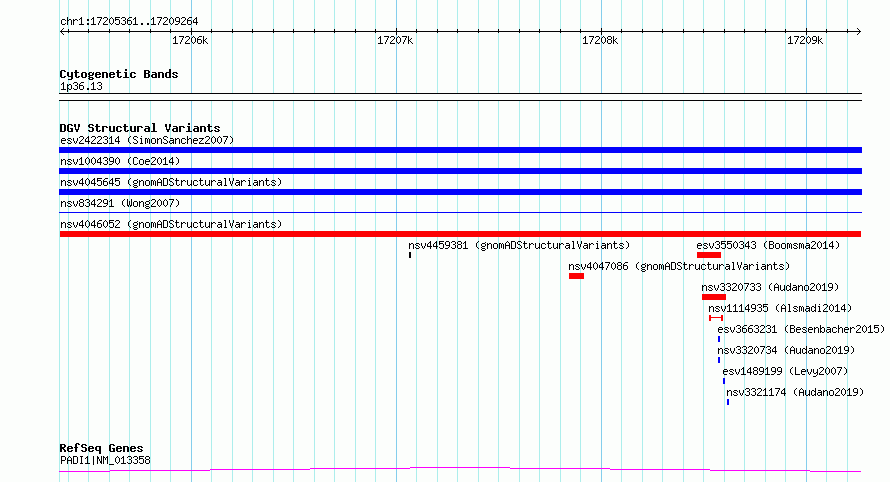Click the small black mark under nsv4459381
The image size is (890, 482).
[410, 255]
